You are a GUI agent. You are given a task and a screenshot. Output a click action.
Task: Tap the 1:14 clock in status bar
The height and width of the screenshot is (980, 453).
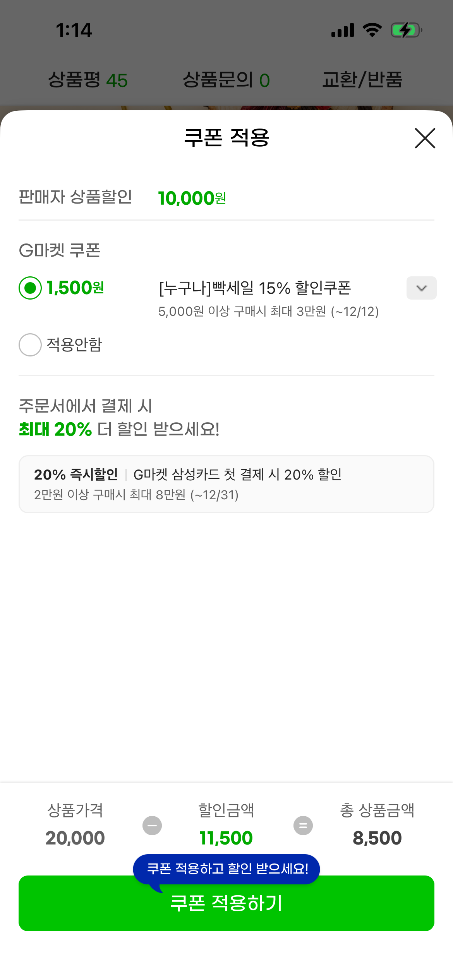click(74, 30)
